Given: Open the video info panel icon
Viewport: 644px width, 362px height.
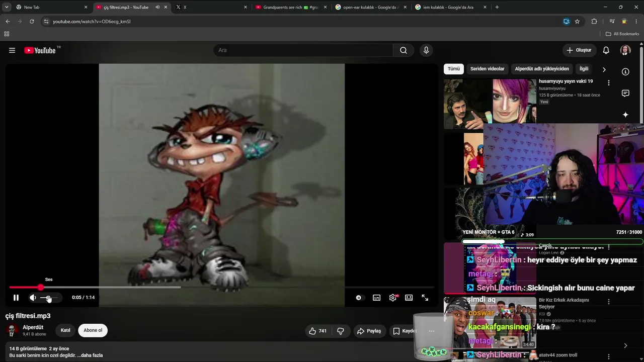Looking at the screenshot, I should (625, 71).
